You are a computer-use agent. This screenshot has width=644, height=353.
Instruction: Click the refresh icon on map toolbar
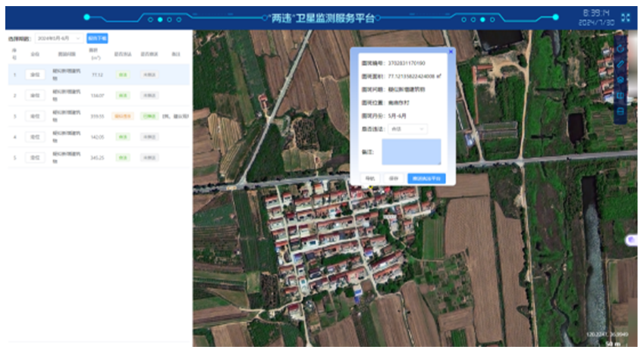pos(620,48)
